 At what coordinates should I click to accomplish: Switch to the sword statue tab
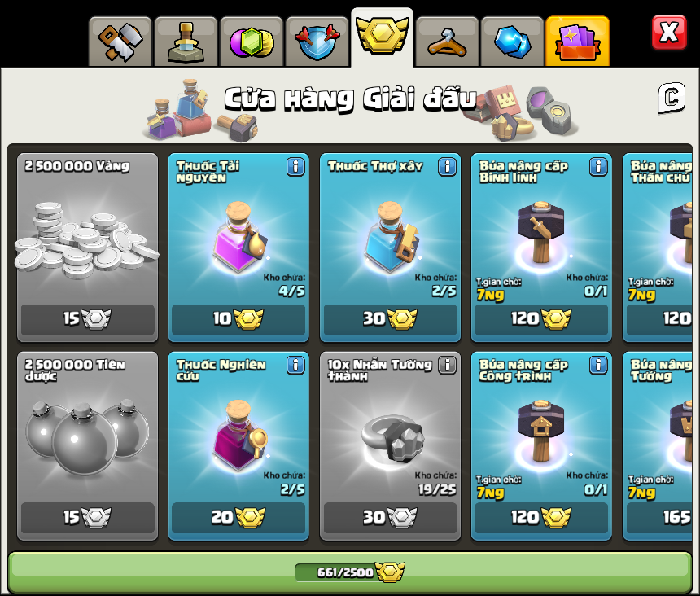tap(186, 42)
